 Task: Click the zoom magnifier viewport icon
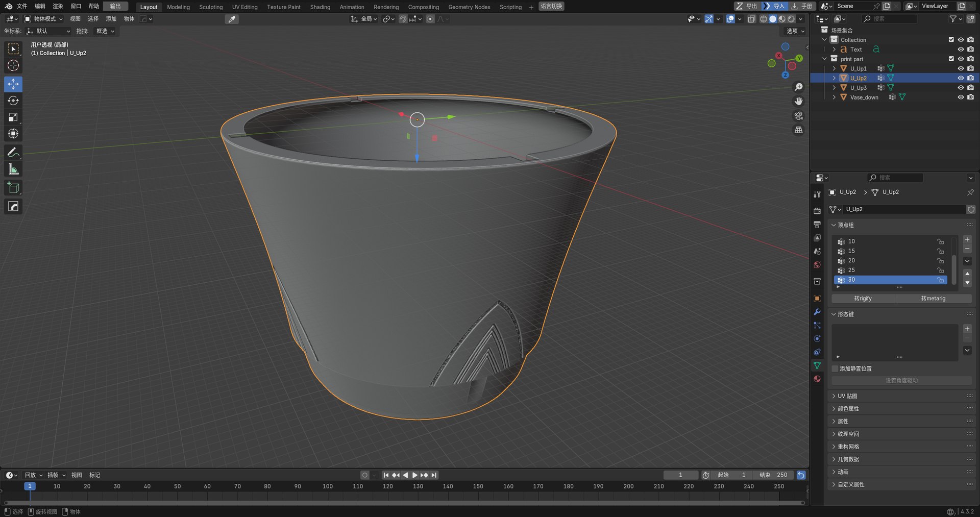pos(799,87)
